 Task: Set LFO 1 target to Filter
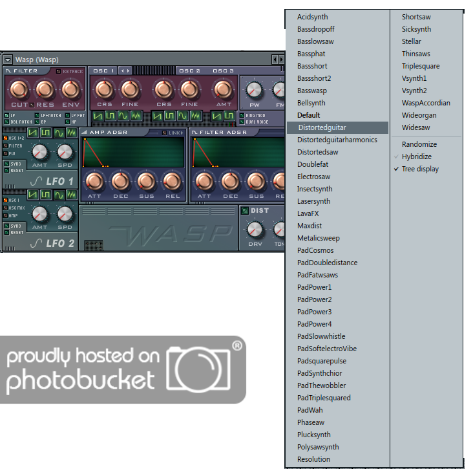[x=5, y=146]
